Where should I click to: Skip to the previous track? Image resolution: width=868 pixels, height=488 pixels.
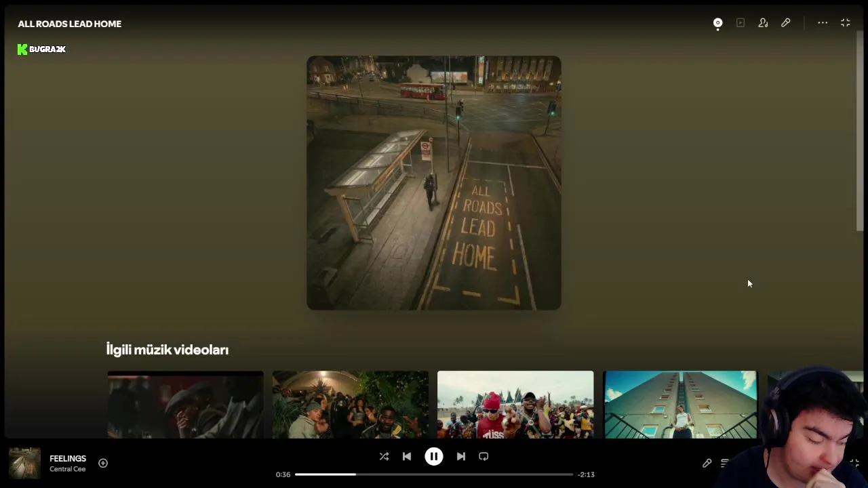coord(407,456)
